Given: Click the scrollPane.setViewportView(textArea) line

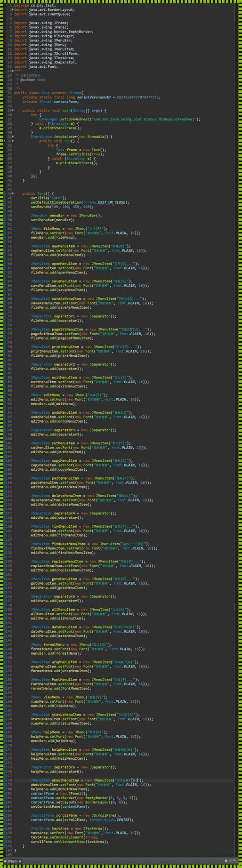Looking at the screenshot, I should pos(70,842).
